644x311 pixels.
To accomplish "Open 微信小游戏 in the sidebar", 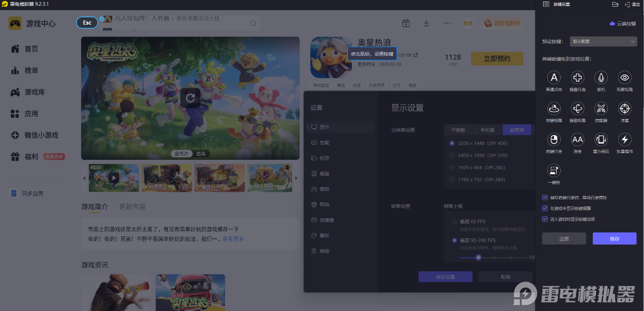I will [34, 135].
